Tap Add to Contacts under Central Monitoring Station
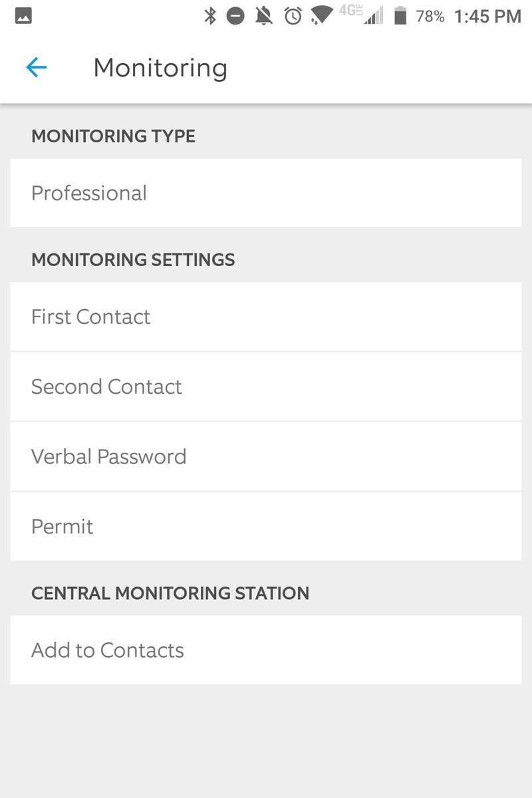This screenshot has width=532, height=798. [x=266, y=650]
